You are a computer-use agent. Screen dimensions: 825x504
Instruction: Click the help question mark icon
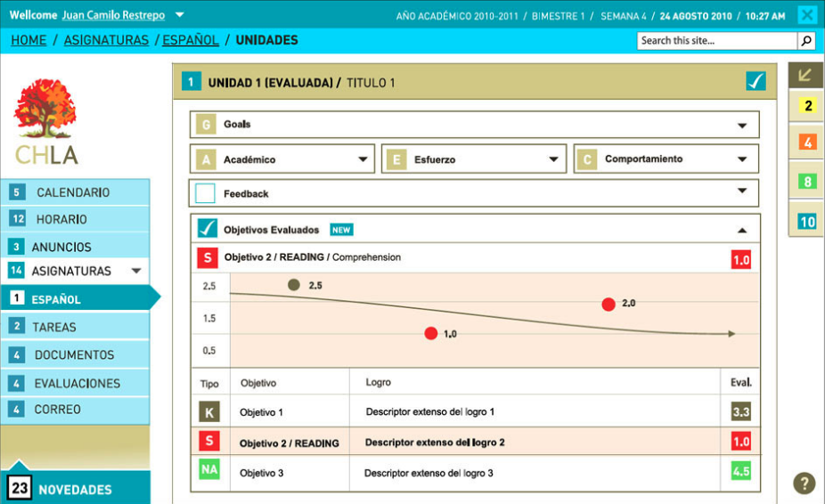pyautogui.click(x=805, y=484)
